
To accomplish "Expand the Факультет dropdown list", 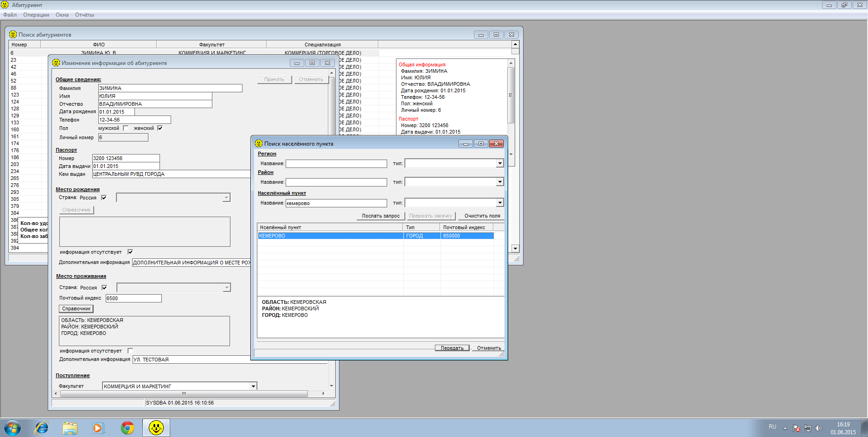I will (x=253, y=386).
